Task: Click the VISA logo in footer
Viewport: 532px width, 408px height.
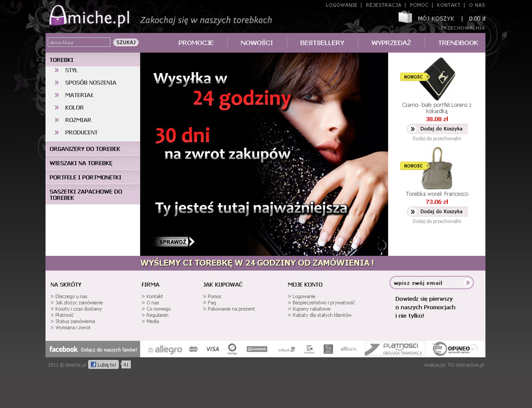Action: [x=212, y=349]
